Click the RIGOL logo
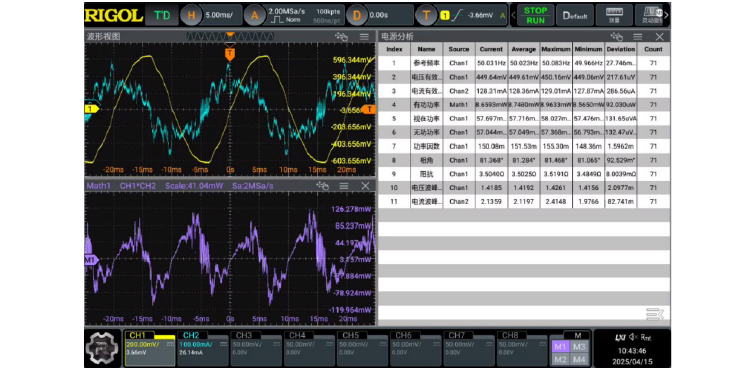 [114, 15]
